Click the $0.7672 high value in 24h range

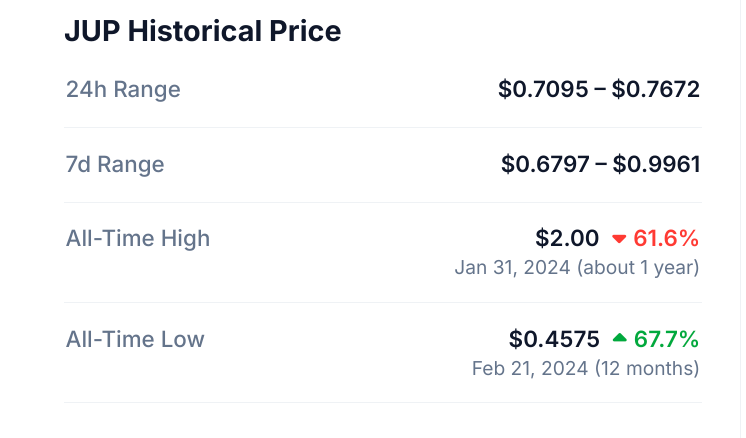point(656,89)
